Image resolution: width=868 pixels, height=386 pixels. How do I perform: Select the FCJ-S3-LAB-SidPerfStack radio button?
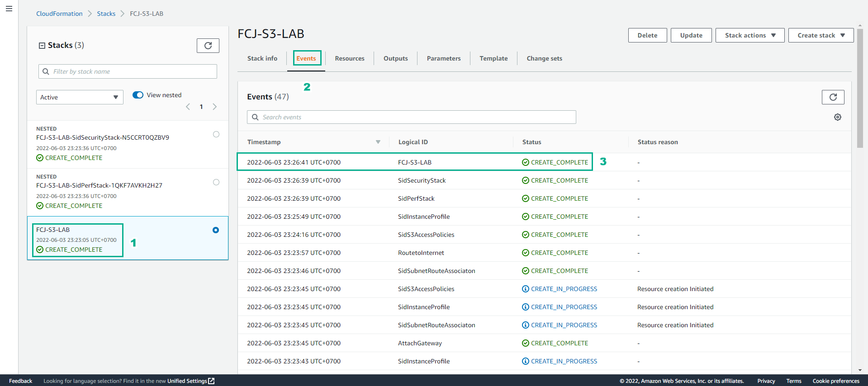[x=216, y=182]
